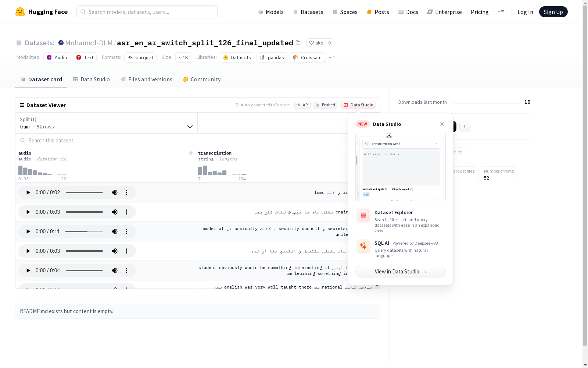
Task: Open more options for 0:11 audio
Action: pos(126,231)
